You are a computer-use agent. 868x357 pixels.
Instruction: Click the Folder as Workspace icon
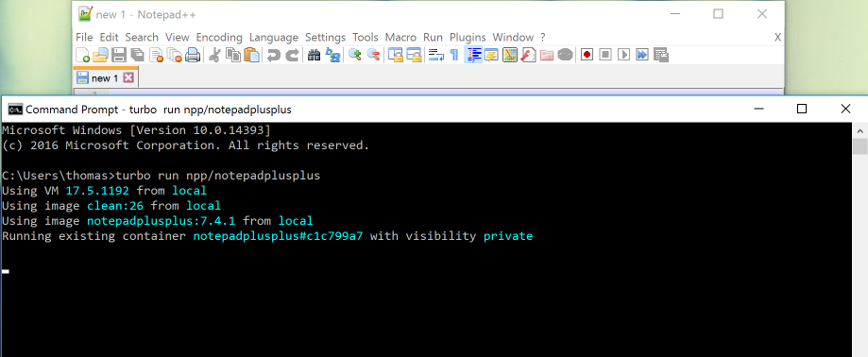[547, 55]
